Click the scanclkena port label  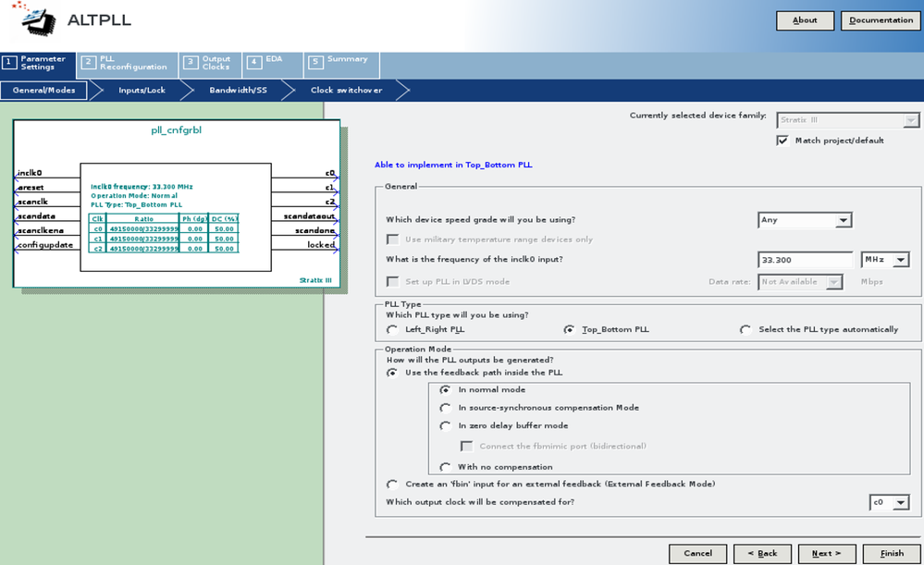coord(40,230)
